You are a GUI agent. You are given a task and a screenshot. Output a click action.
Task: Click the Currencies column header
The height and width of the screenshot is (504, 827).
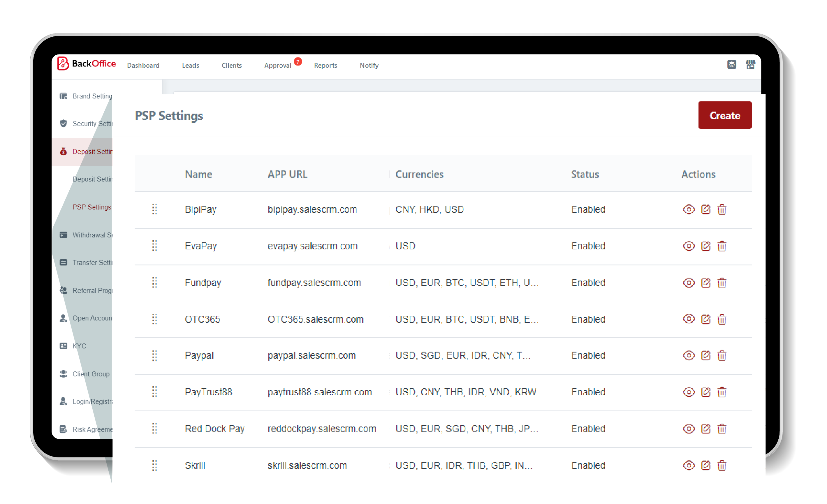click(419, 174)
